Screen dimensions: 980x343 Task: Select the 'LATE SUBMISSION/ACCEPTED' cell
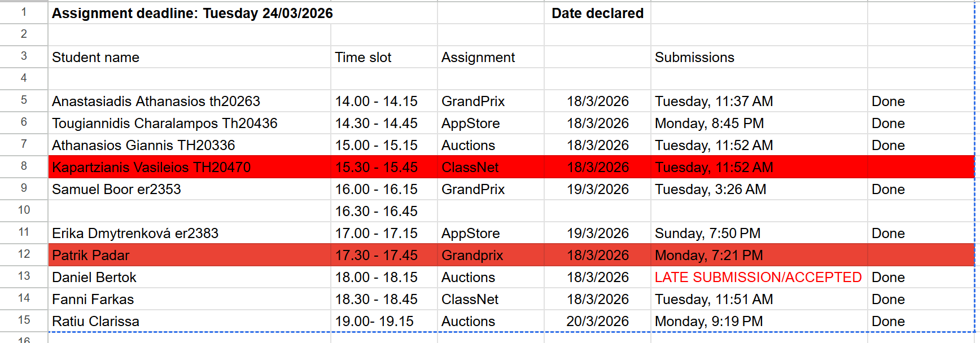tap(758, 278)
